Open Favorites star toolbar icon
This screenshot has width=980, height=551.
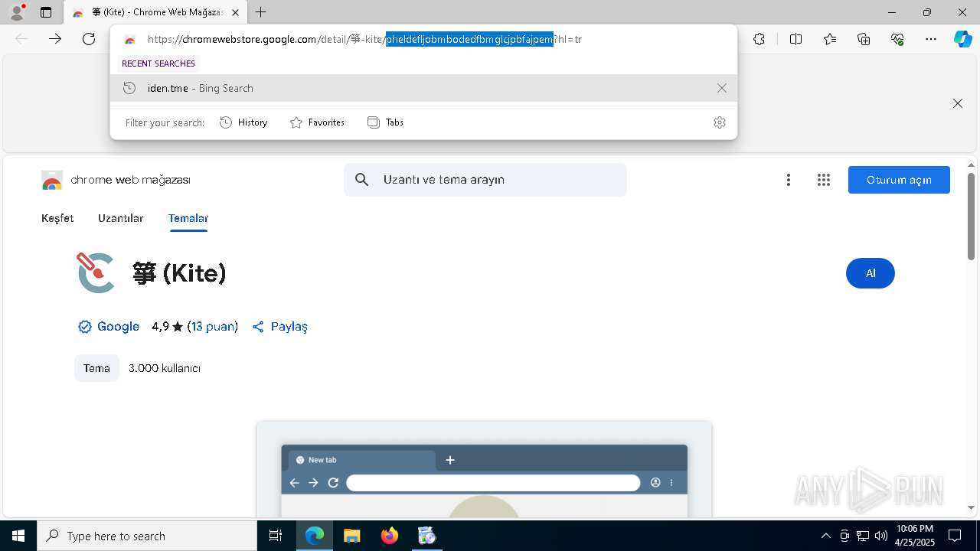pyautogui.click(x=830, y=39)
